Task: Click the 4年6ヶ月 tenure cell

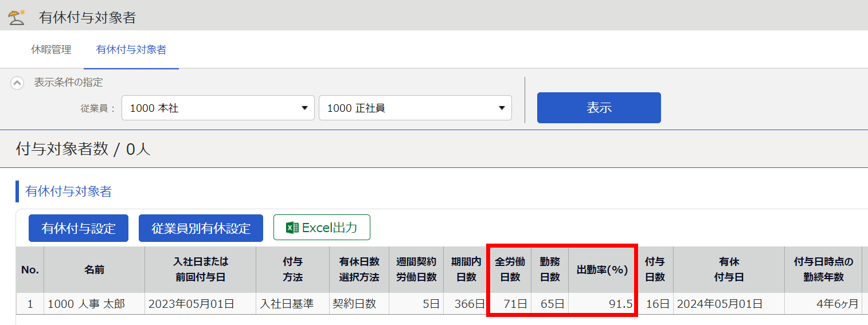Action: (823, 304)
